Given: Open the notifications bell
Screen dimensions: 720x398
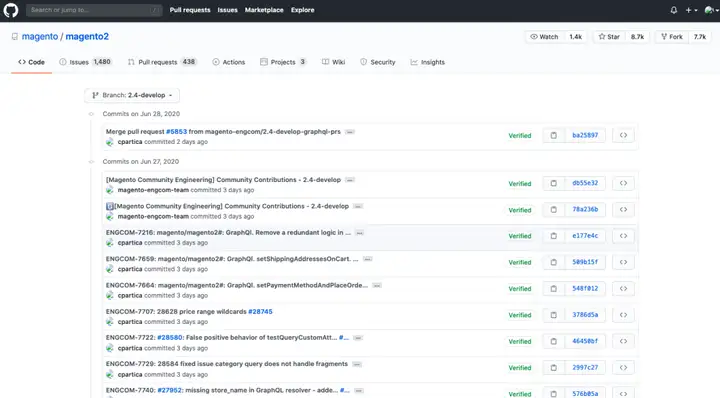Looking at the screenshot, I should (x=674, y=10).
